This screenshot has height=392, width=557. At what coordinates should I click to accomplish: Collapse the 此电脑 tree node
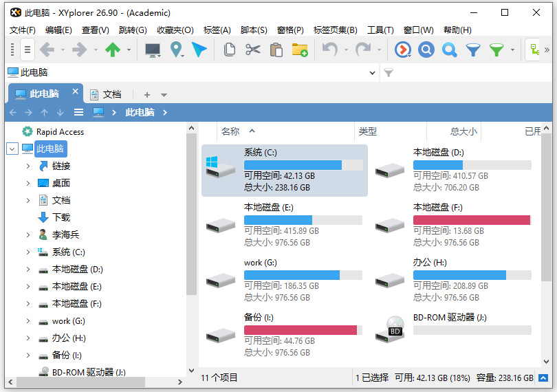12,149
